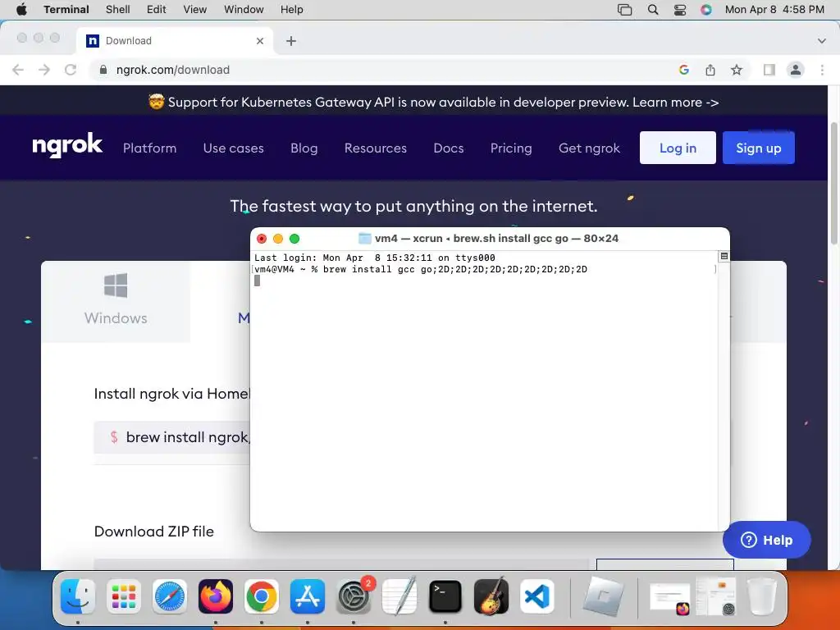Go forward in Chrome
Image resolution: width=840 pixels, height=630 pixels.
pos(44,70)
